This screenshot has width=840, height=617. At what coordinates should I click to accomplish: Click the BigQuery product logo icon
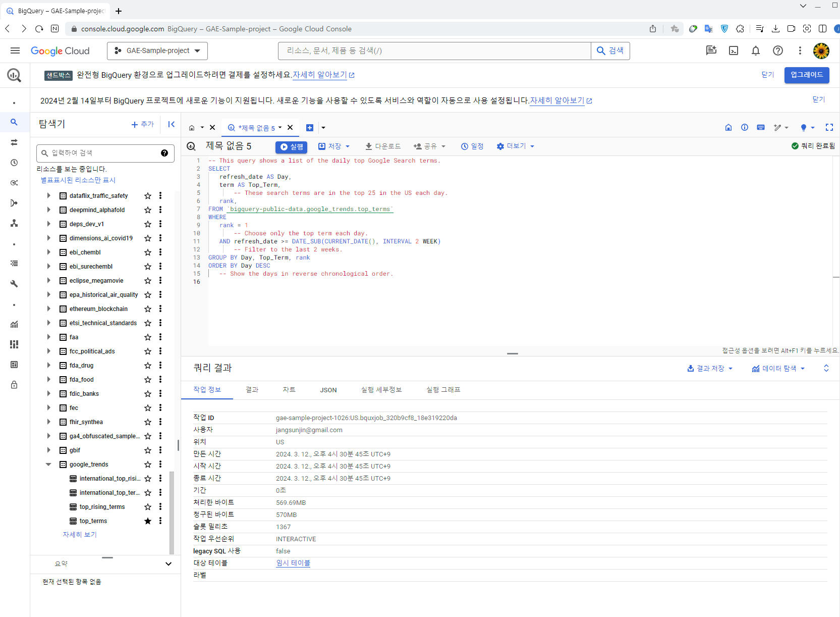coord(14,75)
